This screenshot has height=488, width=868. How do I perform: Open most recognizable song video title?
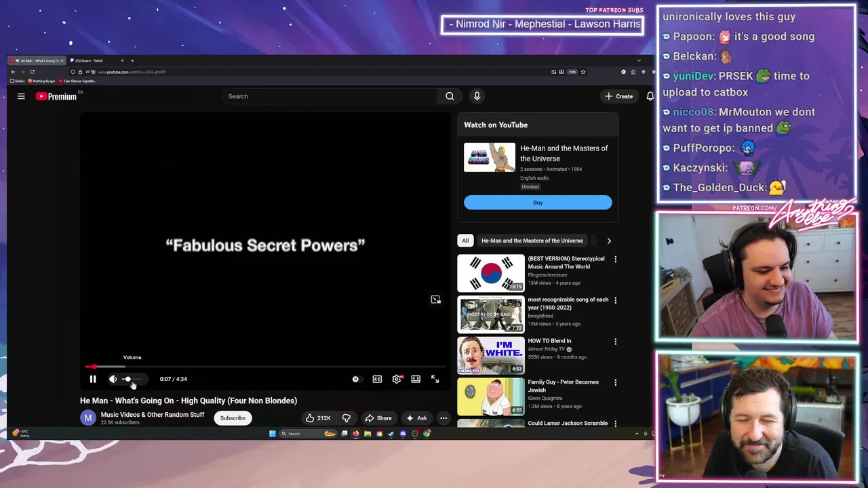568,304
